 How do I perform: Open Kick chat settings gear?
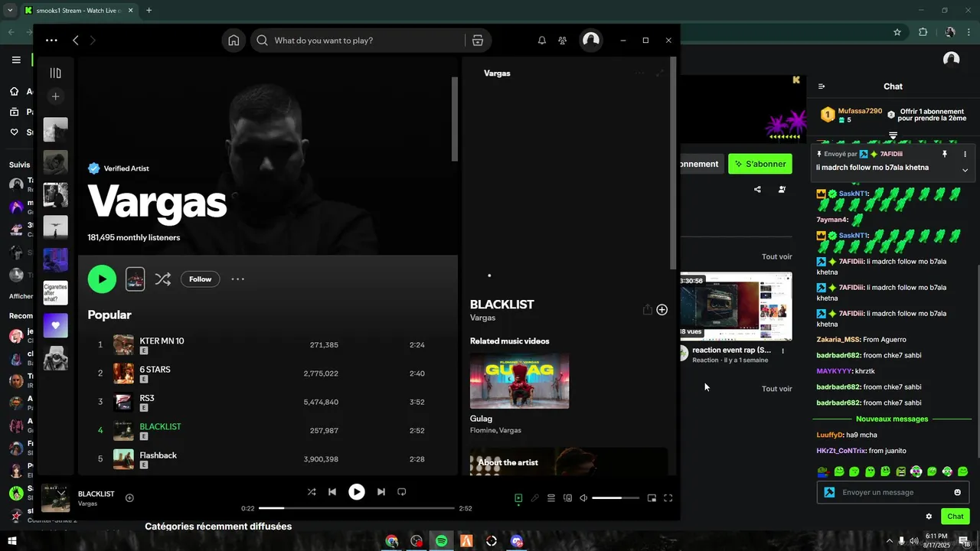pyautogui.click(x=929, y=517)
